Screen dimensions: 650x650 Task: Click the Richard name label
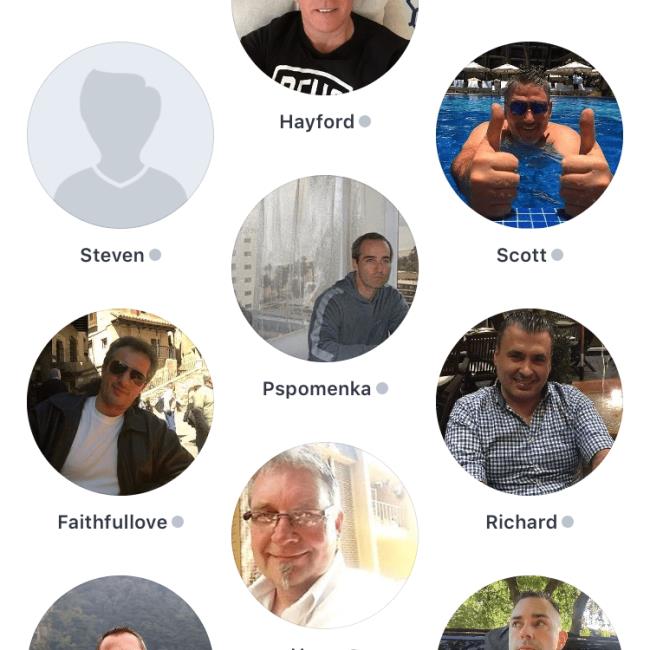(x=521, y=522)
